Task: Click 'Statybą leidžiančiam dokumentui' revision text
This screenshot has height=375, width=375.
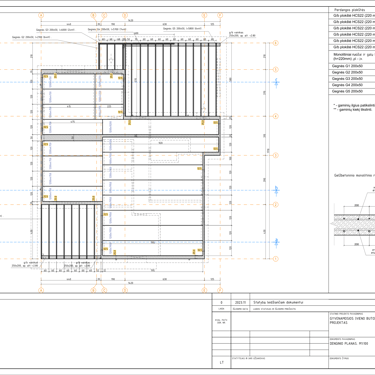Action: coord(279,303)
